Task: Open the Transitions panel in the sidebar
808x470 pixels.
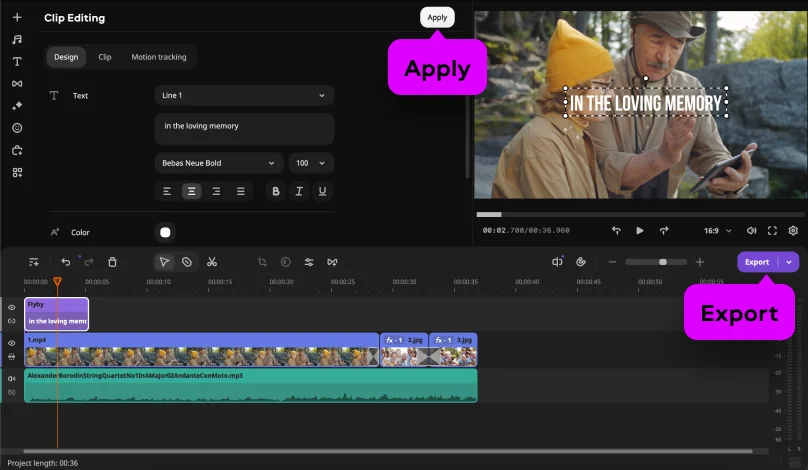Action: (17, 84)
